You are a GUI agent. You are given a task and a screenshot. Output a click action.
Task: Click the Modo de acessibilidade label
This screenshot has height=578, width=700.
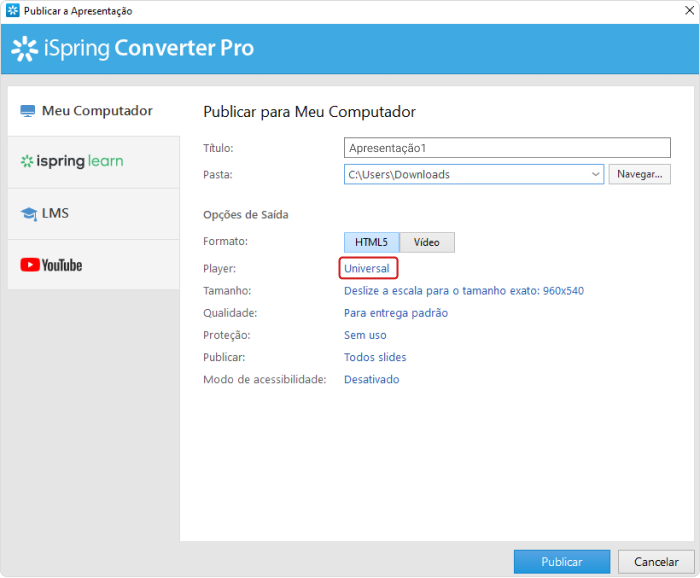pyautogui.click(x=265, y=379)
